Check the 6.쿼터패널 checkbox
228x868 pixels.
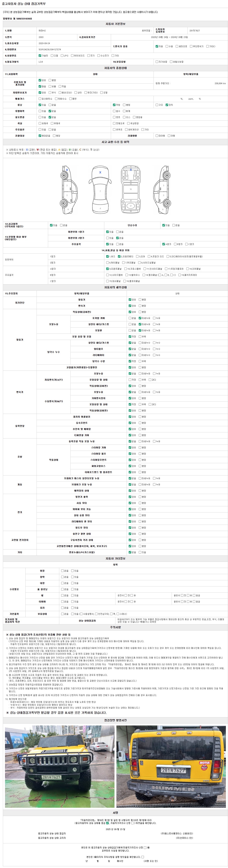(x=107, y=262)
